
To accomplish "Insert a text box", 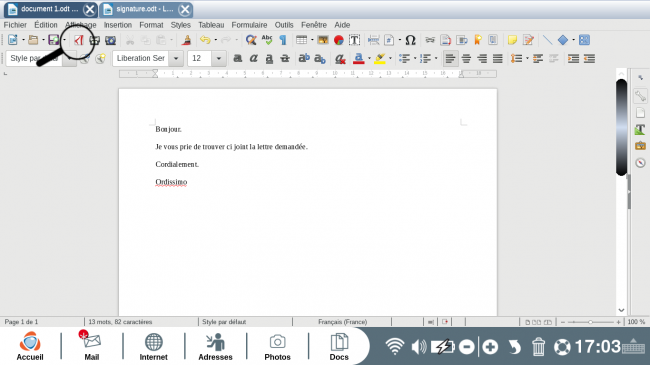I will pos(354,40).
